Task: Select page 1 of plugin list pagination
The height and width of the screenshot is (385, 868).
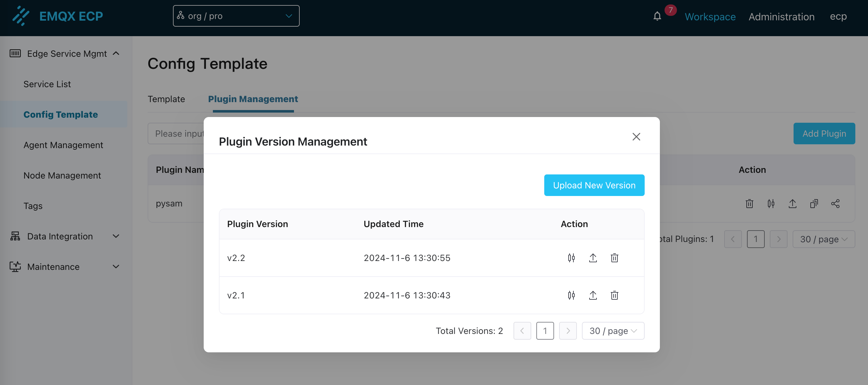Action: [756, 239]
